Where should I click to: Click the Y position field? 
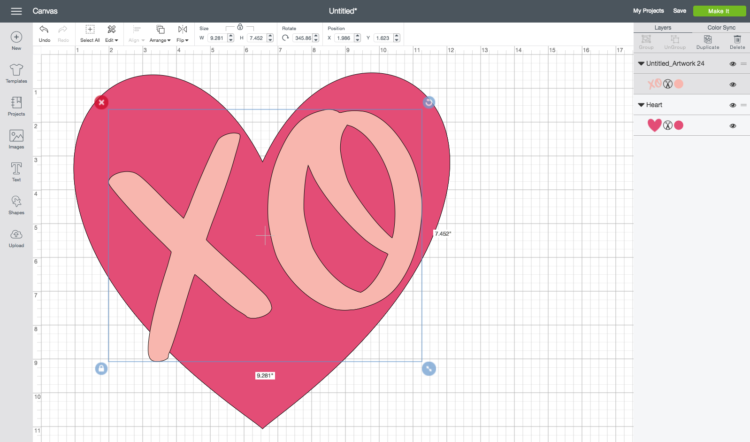(x=383, y=38)
